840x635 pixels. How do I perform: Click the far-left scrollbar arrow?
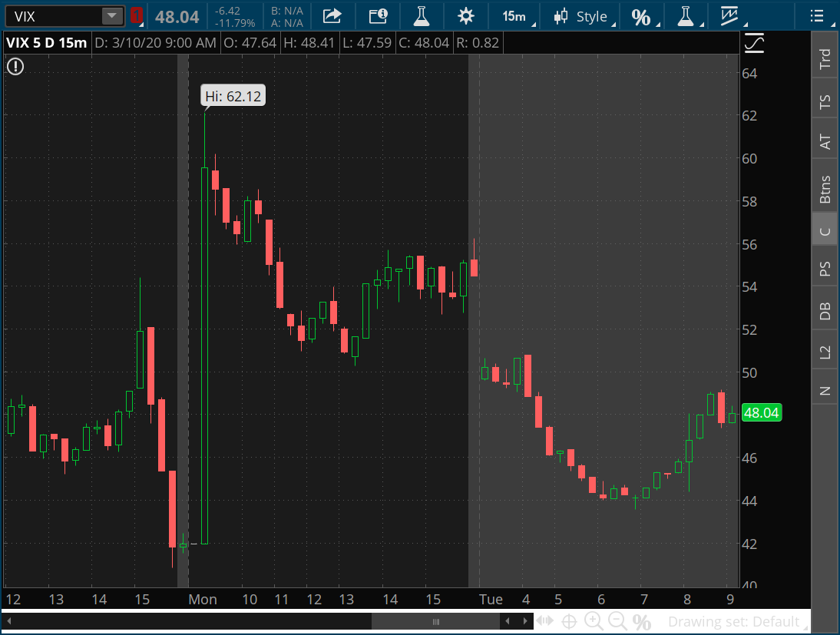pyautogui.click(x=9, y=622)
